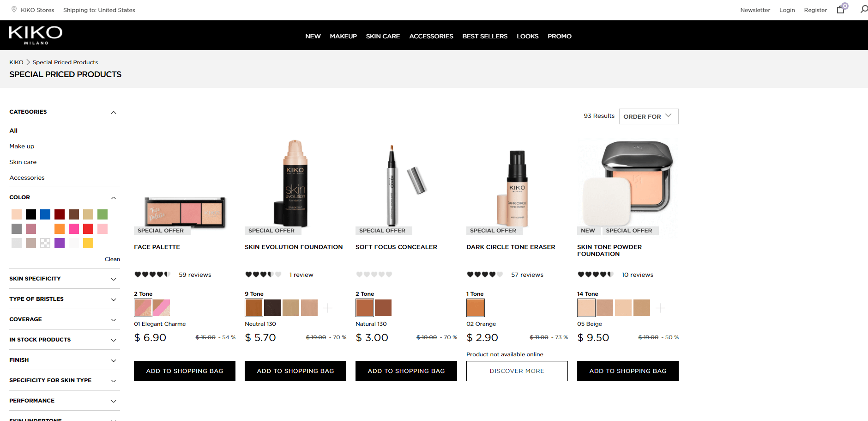Click the Register link
This screenshot has height=421, width=868.
815,10
